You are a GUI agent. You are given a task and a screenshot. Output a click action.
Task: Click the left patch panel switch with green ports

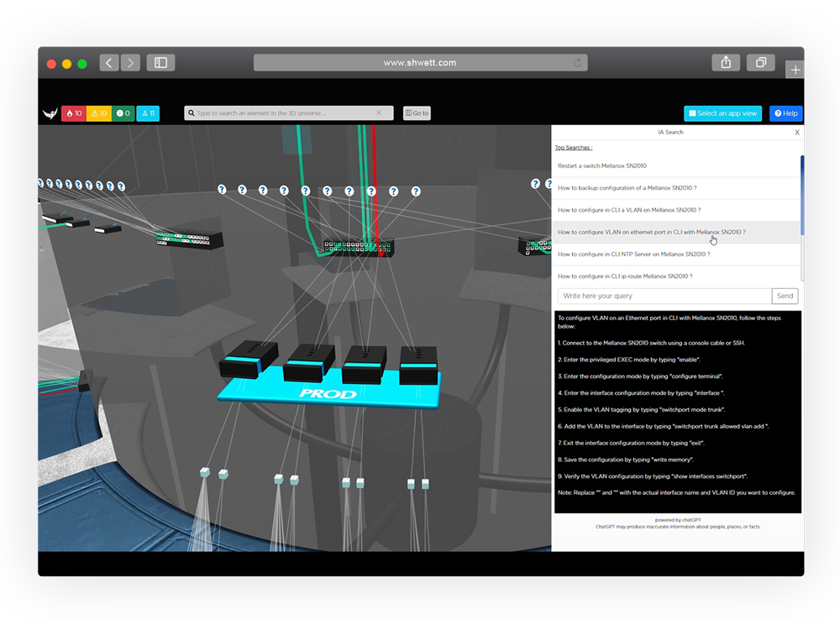[189, 239]
